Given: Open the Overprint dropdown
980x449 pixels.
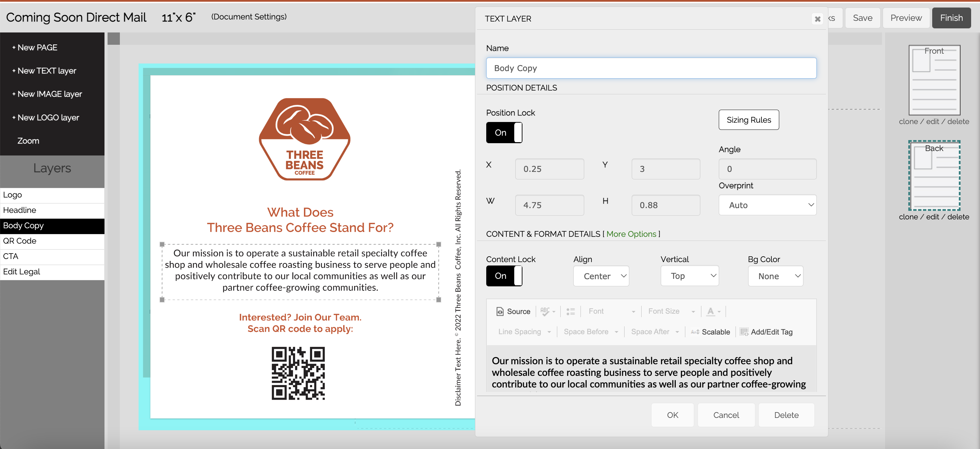Looking at the screenshot, I should click(x=767, y=205).
